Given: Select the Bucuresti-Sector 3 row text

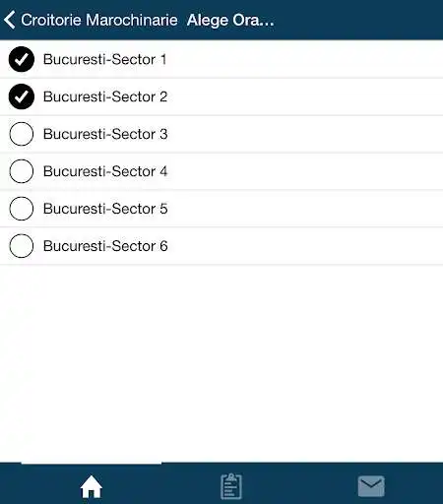Looking at the screenshot, I should 105,134.
